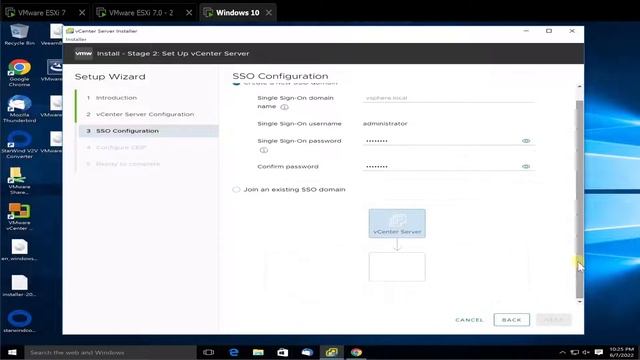Select SSO Configuration wizard step
Viewport: 640px width, 360px height.
pos(149,131)
